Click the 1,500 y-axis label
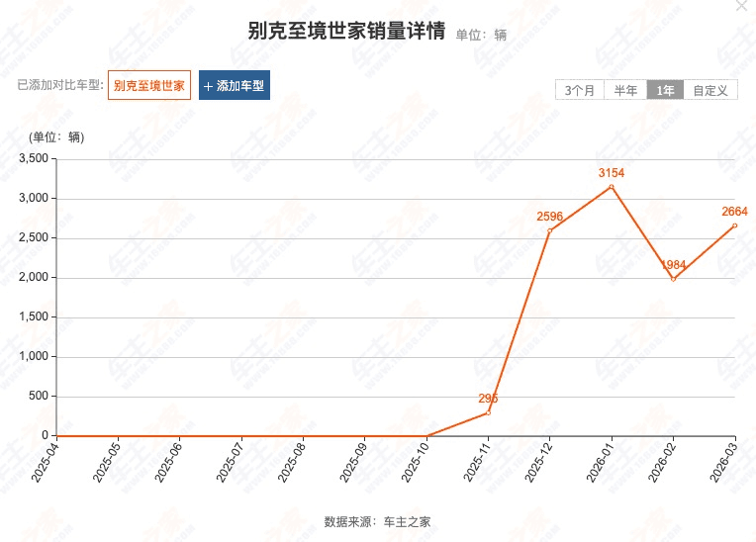756x542 pixels. [x=34, y=317]
